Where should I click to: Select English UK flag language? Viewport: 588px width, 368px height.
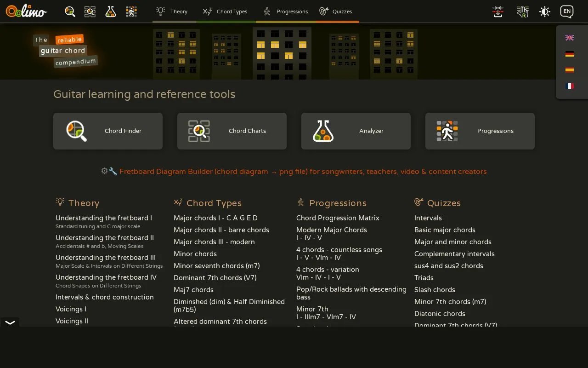[570, 38]
